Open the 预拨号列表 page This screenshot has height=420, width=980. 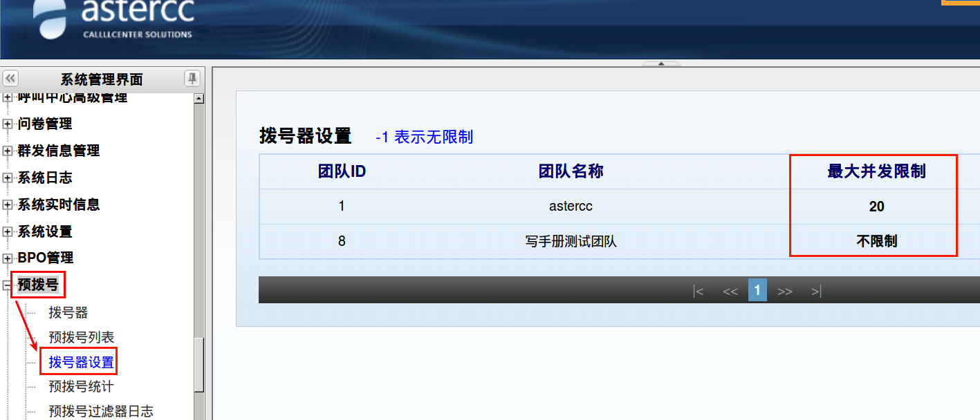click(x=82, y=337)
